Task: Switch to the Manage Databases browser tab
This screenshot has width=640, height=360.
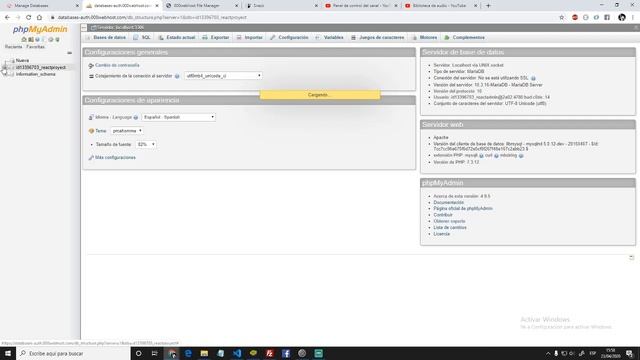Action: (x=41, y=6)
